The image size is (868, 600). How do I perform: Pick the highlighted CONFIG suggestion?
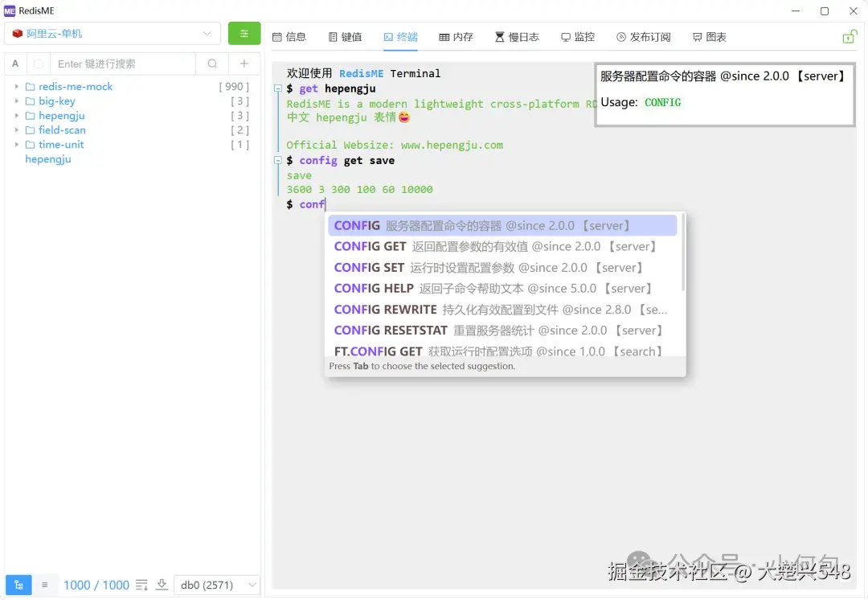[502, 225]
